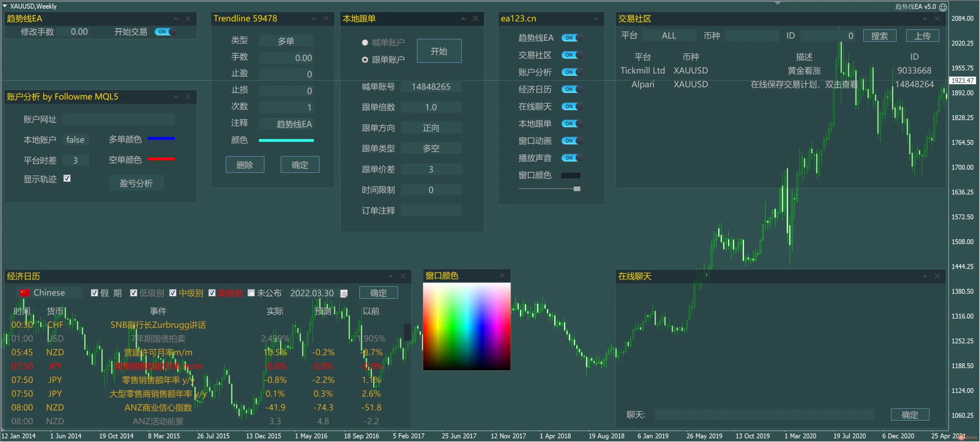
Task: Close the 经济日历 panel
Action: pyautogui.click(x=403, y=276)
